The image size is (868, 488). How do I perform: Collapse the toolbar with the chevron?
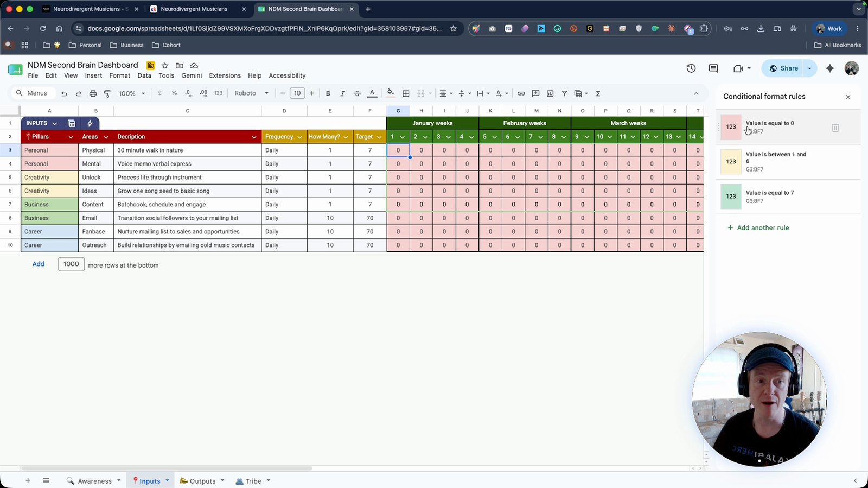click(696, 93)
